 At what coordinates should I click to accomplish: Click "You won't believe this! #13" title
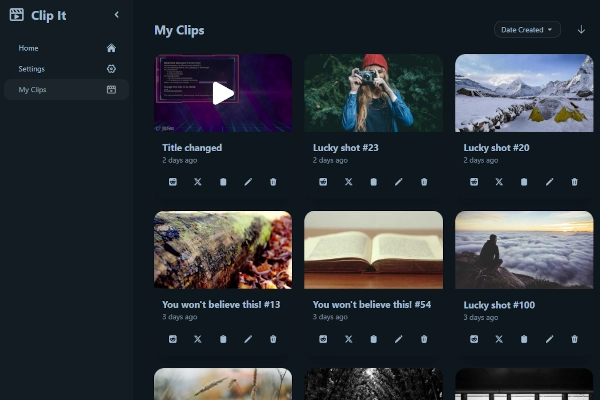click(221, 305)
